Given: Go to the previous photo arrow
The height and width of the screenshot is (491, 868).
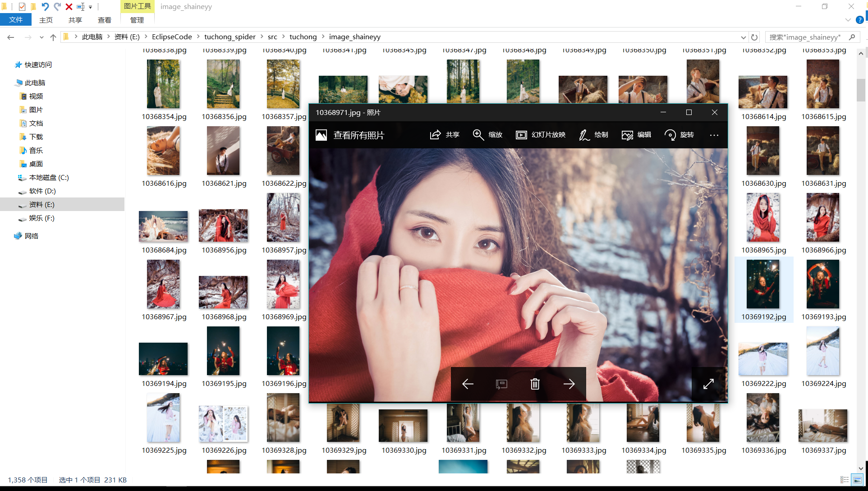Looking at the screenshot, I should pos(468,384).
